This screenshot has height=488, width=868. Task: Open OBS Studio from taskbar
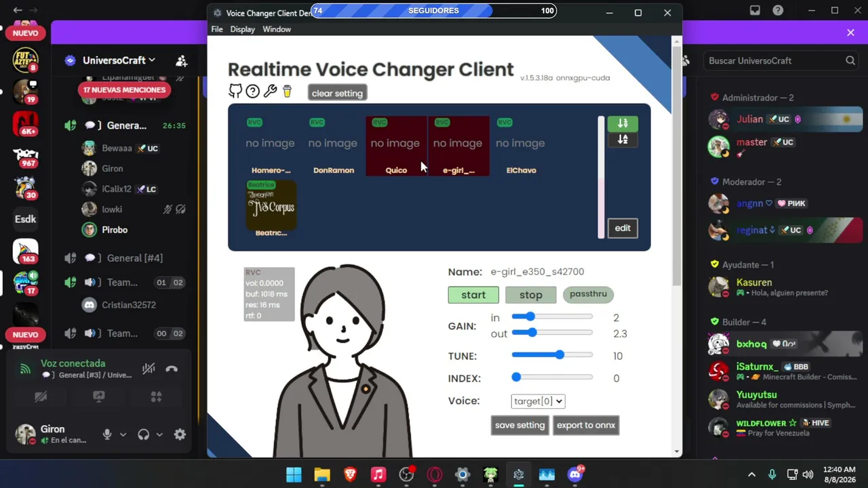pyautogui.click(x=406, y=474)
